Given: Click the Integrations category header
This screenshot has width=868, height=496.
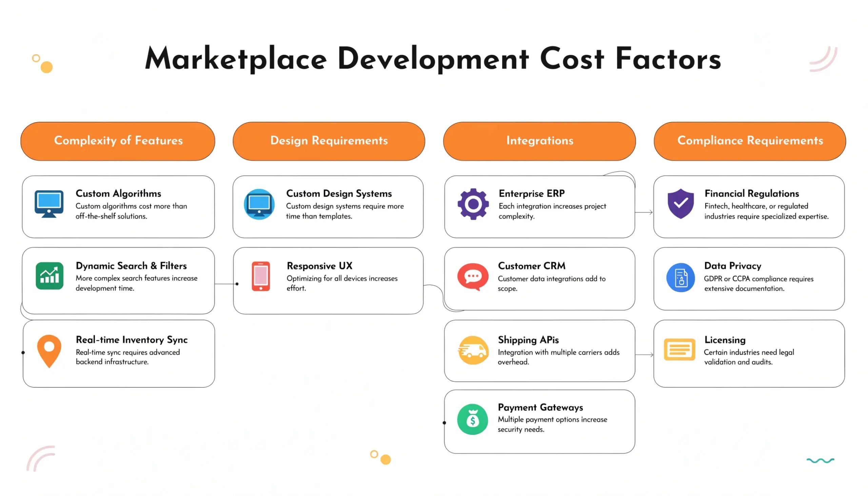Looking at the screenshot, I should pos(539,141).
